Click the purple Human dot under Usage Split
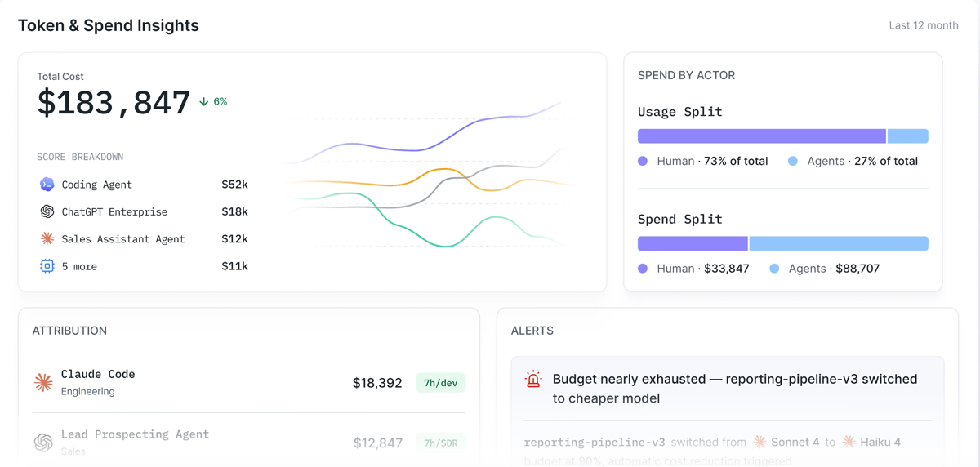980x467 pixels. (643, 162)
